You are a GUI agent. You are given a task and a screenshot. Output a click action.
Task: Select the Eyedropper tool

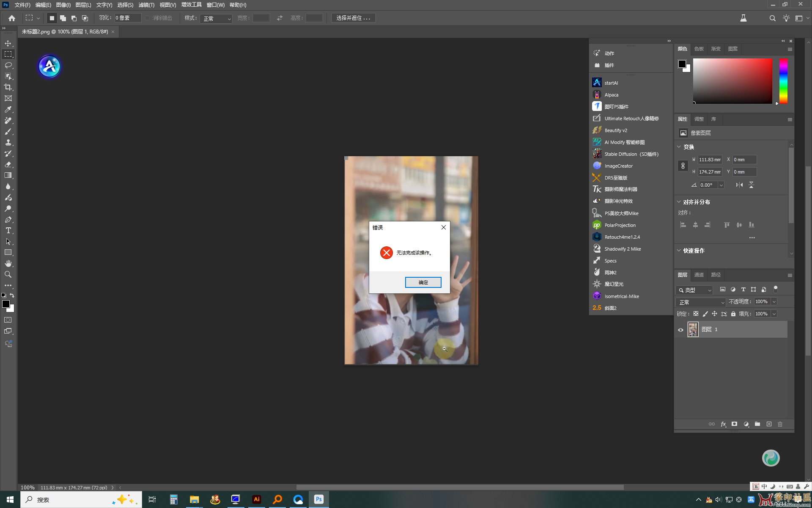pyautogui.click(x=8, y=109)
